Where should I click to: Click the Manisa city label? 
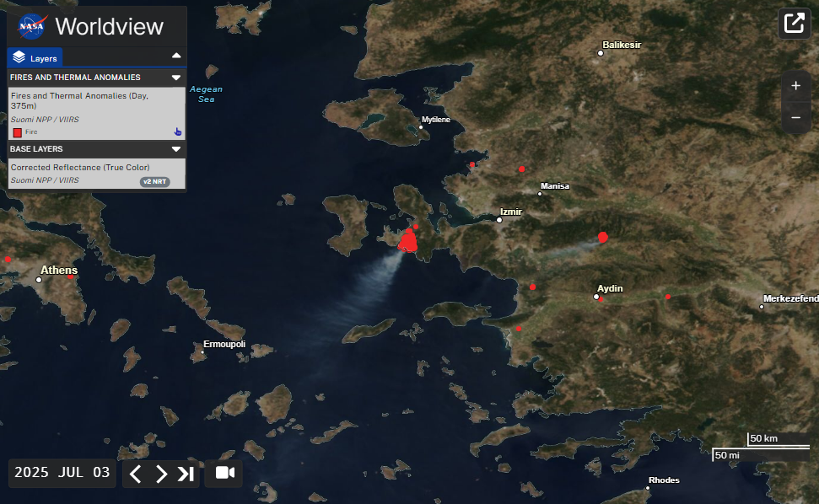(555, 185)
